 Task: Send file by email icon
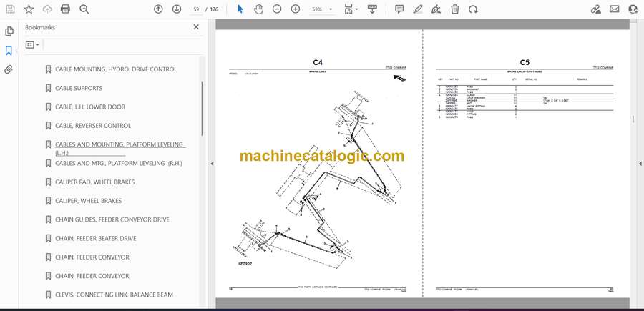click(x=615, y=9)
